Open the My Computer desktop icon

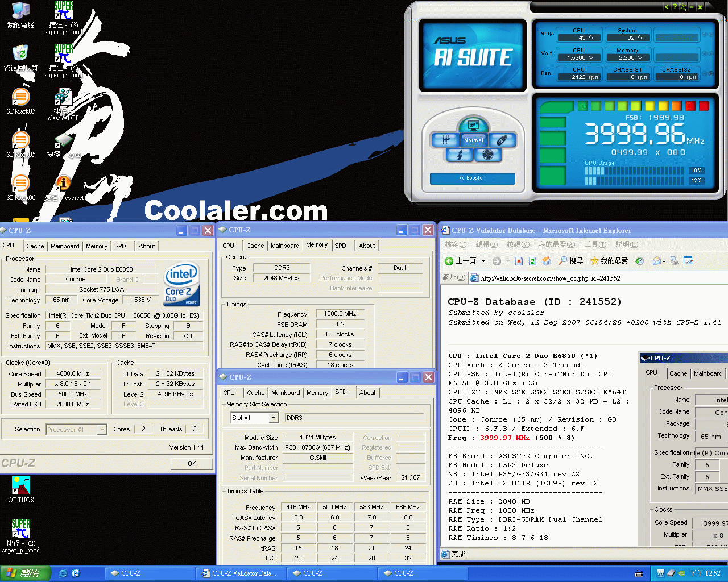click(20, 15)
